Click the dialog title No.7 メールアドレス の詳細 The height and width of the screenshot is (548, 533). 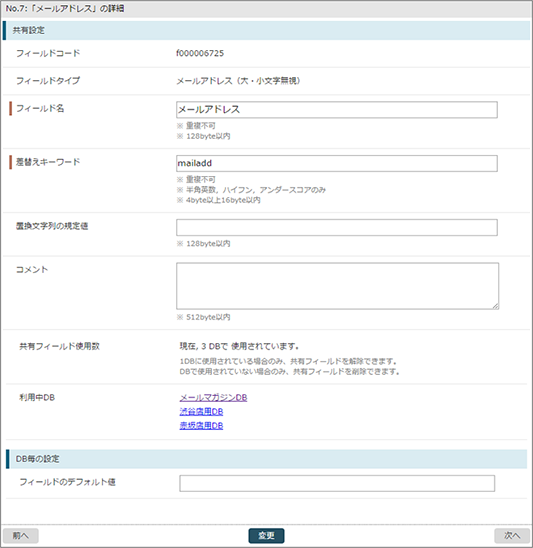65,8
